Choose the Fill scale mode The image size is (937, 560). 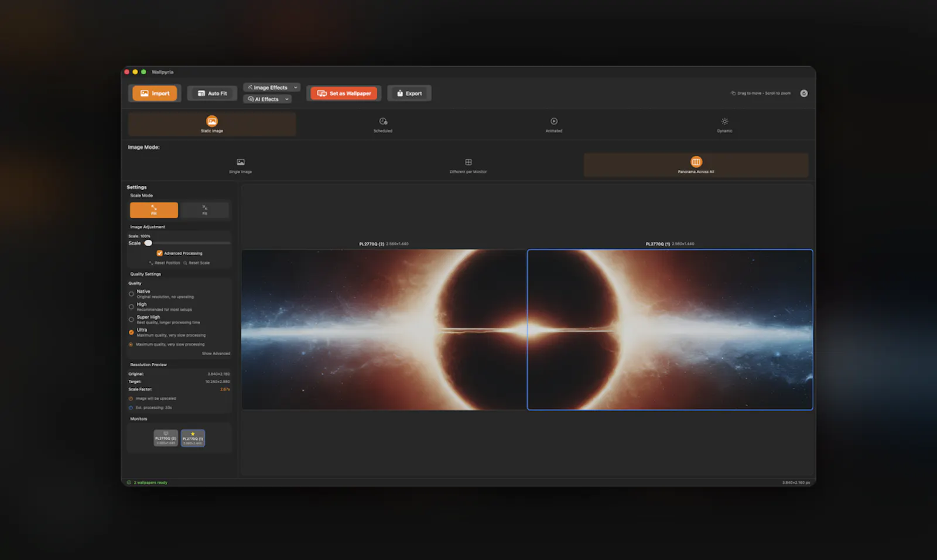(x=154, y=210)
